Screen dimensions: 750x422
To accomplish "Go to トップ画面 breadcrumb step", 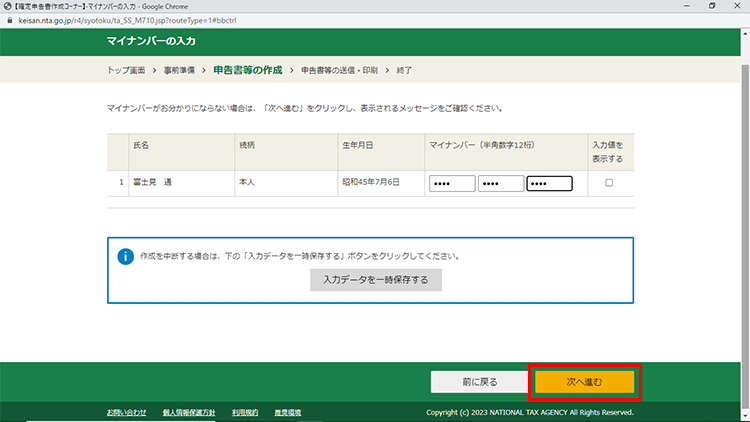I will (126, 71).
